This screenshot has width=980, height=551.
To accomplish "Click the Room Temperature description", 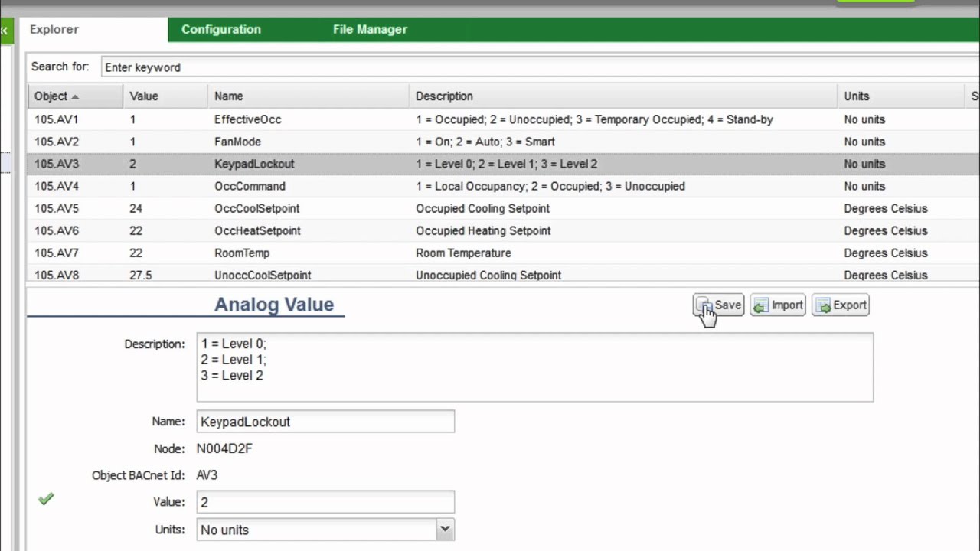I will point(463,253).
